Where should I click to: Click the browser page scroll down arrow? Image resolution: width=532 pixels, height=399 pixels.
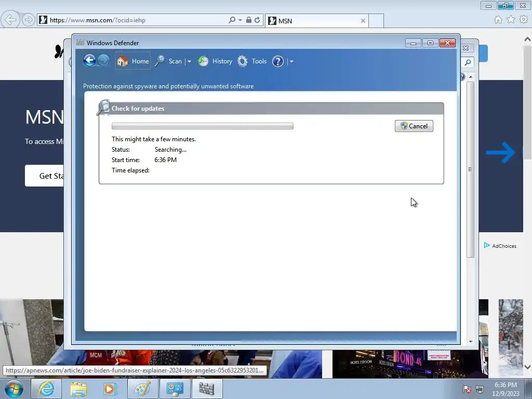click(527, 367)
